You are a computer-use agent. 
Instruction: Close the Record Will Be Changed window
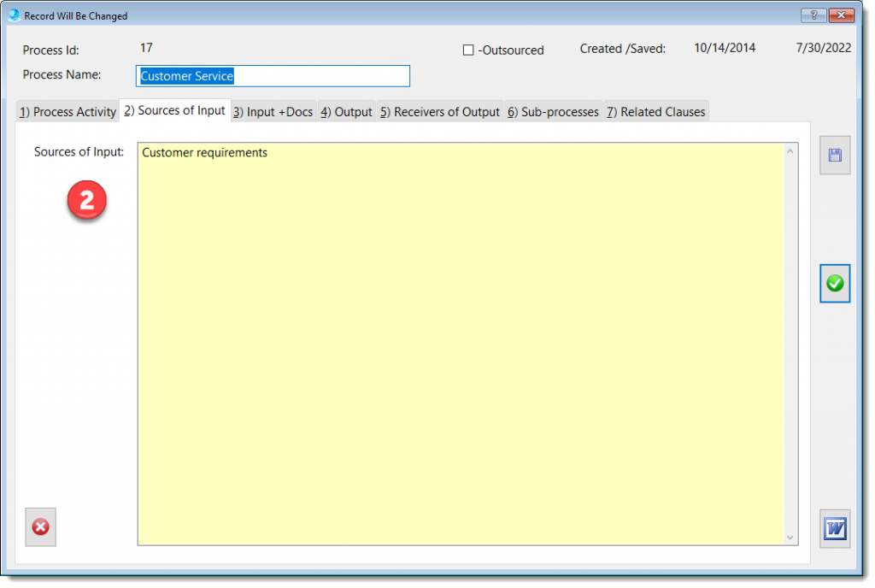pyautogui.click(x=842, y=15)
